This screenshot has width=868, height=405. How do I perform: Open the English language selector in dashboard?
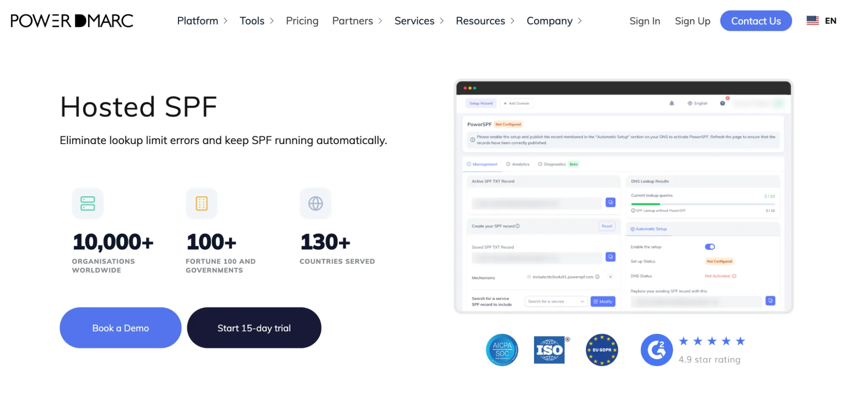point(697,103)
